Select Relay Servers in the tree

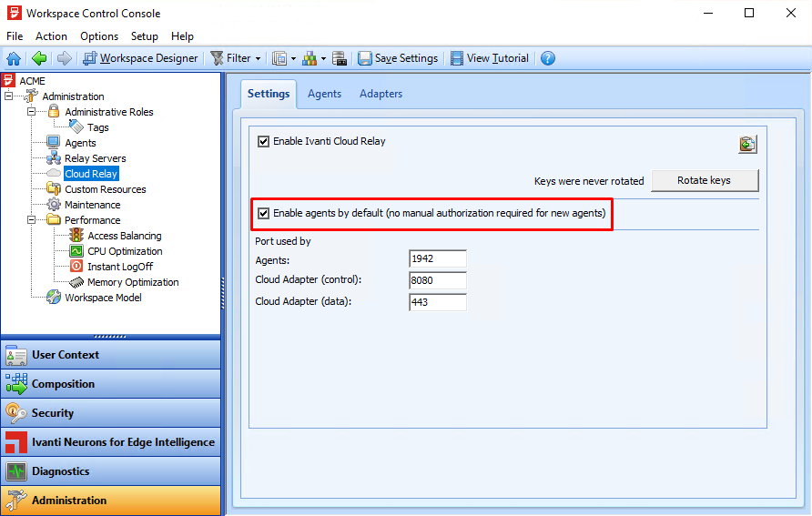(95, 158)
